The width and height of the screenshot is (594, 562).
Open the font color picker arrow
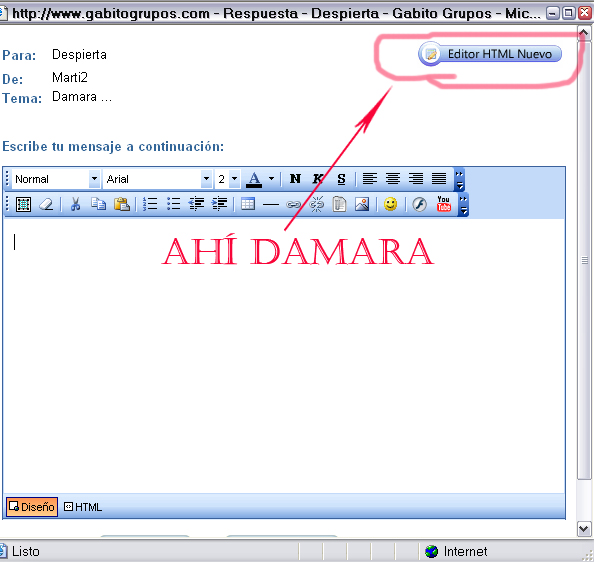coord(271,179)
